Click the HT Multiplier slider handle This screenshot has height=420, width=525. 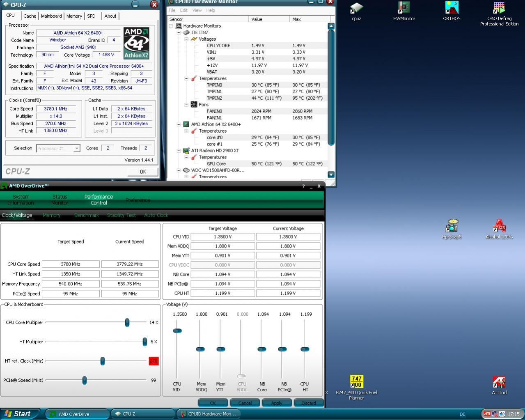pyautogui.click(x=145, y=342)
